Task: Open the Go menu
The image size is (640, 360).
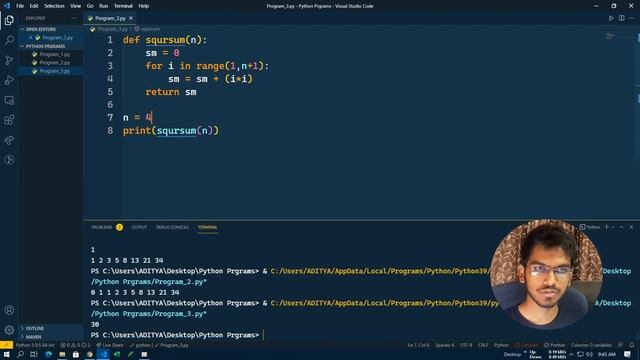Action: [90, 6]
